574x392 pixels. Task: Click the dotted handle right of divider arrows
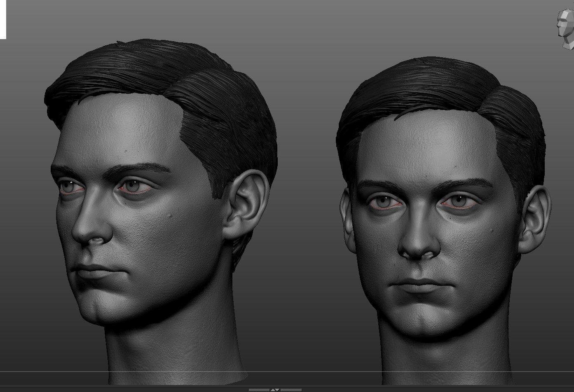[x=291, y=390]
